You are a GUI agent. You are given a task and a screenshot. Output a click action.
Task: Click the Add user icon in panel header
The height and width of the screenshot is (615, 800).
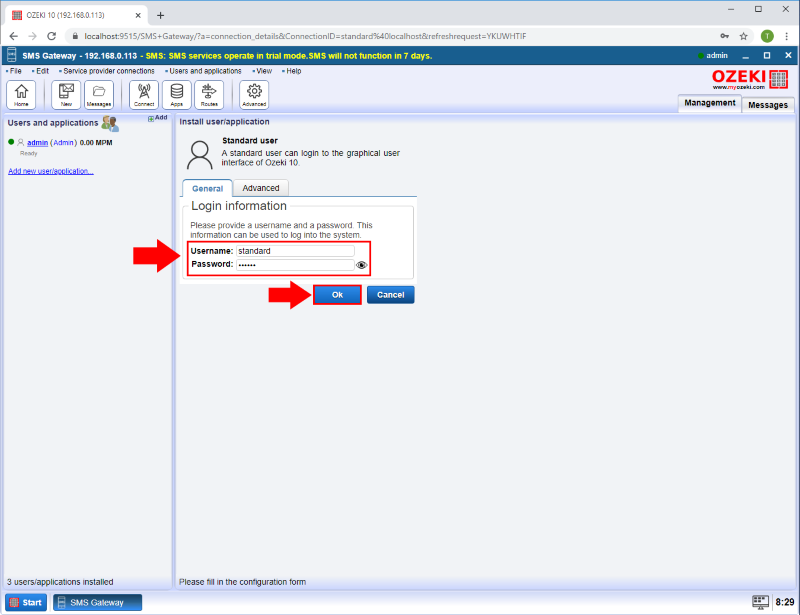[158, 118]
